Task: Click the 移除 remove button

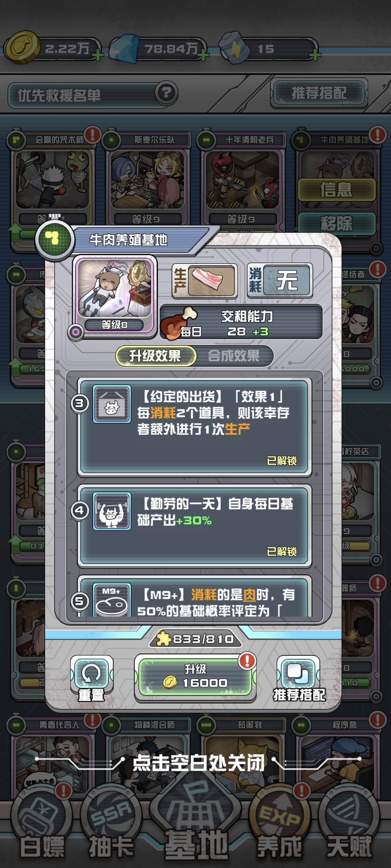Action: [x=336, y=224]
